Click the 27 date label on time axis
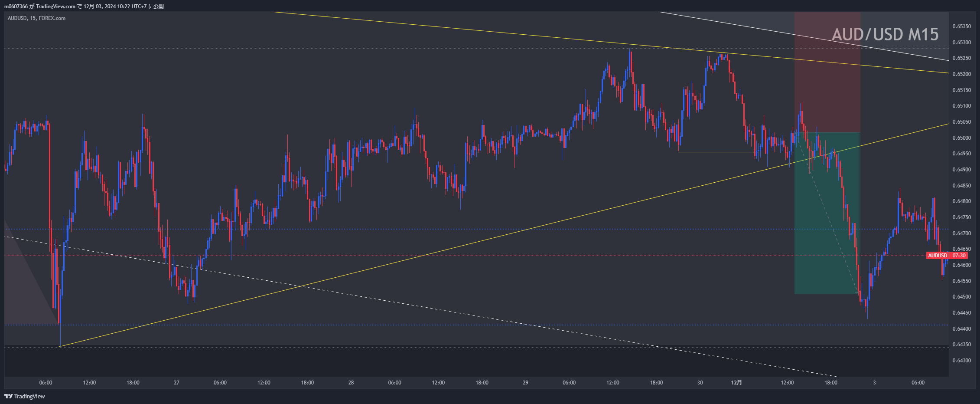 [x=176, y=383]
